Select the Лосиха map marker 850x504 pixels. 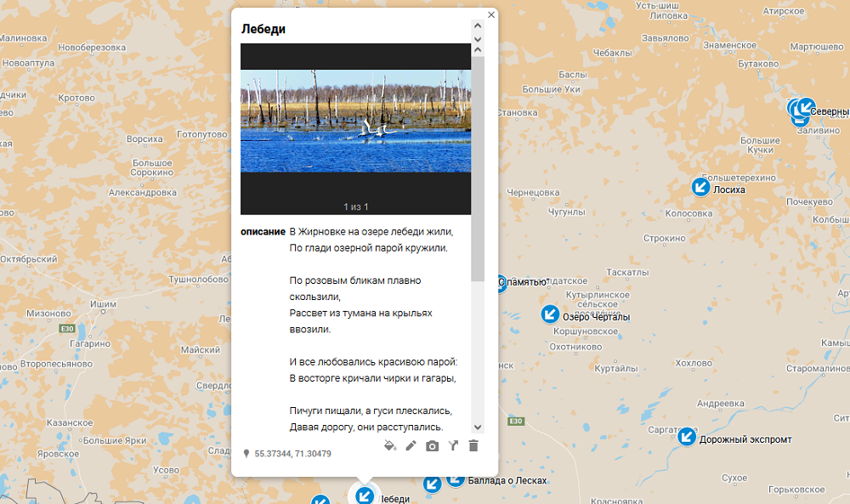[701, 187]
